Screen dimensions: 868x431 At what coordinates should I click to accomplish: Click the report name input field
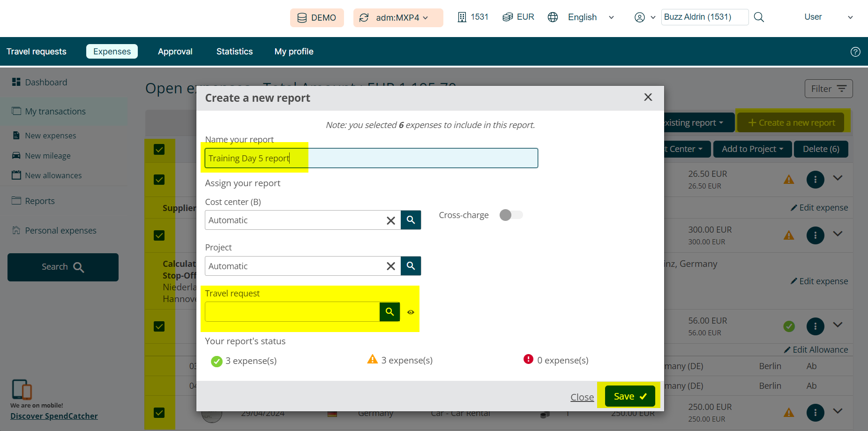[x=371, y=159]
